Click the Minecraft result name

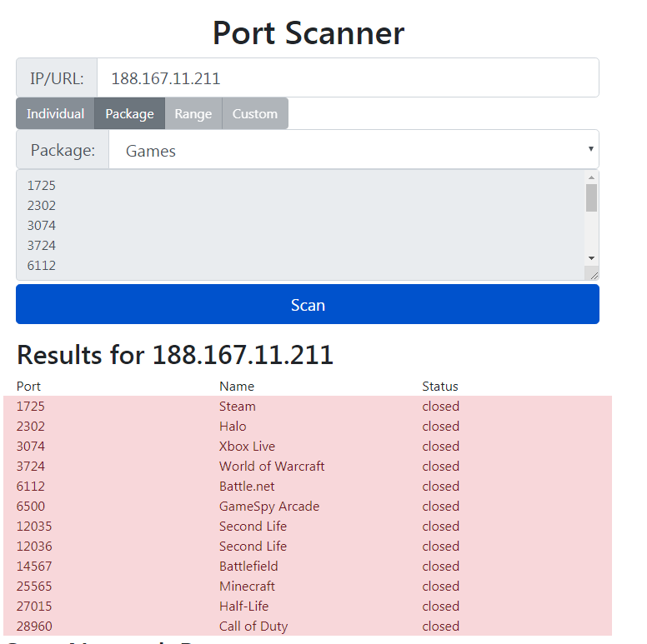pos(247,587)
